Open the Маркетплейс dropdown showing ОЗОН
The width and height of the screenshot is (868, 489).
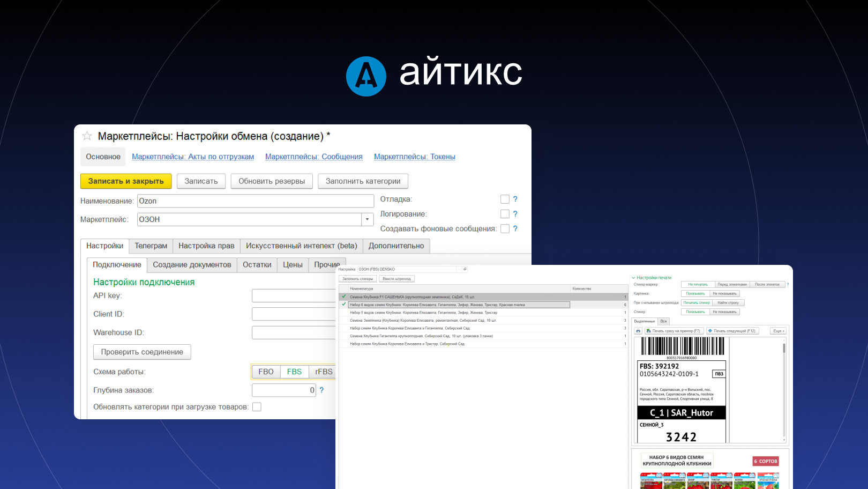366,219
